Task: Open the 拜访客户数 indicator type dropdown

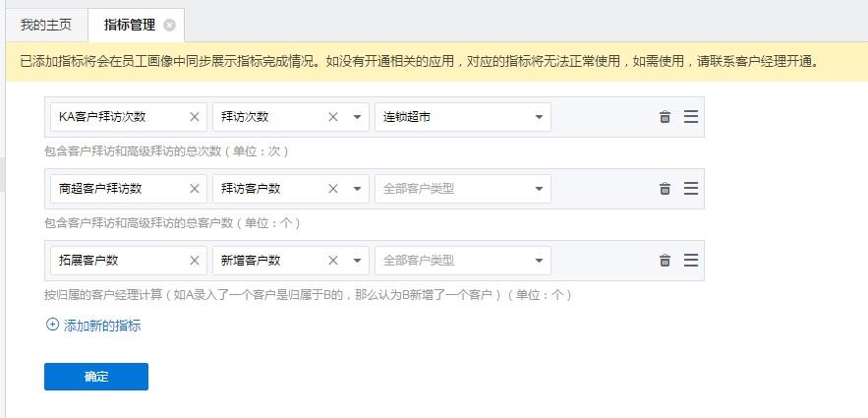Action: (x=356, y=189)
